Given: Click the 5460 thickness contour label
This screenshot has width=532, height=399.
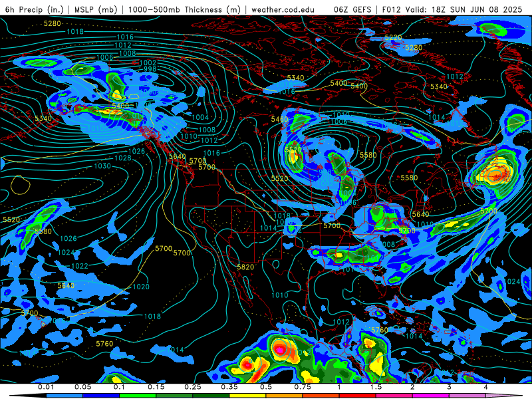Looking at the screenshot, I should pyautogui.click(x=279, y=119).
